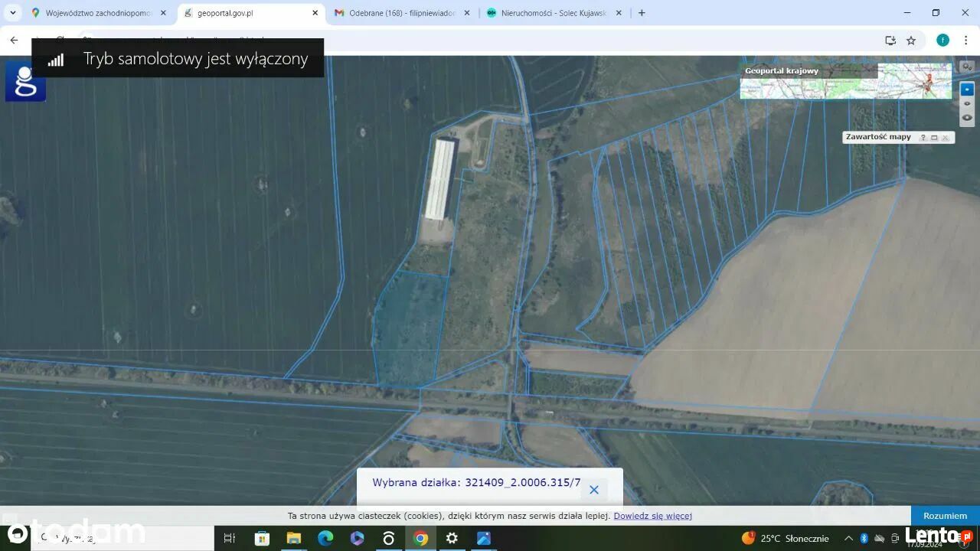This screenshot has height=551, width=980.
Task: Click Rozumiem to accept cookies
Action: [945, 516]
